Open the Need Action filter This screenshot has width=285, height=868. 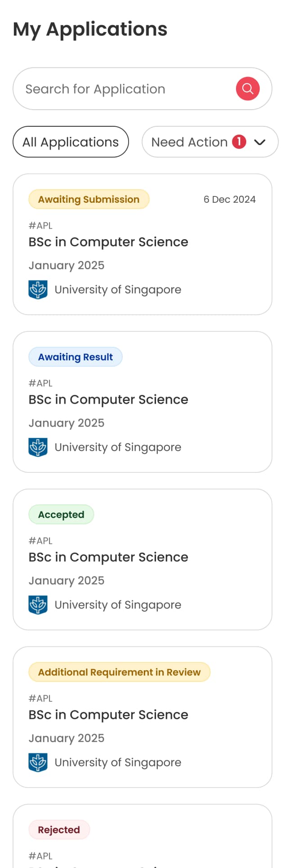[x=189, y=142]
